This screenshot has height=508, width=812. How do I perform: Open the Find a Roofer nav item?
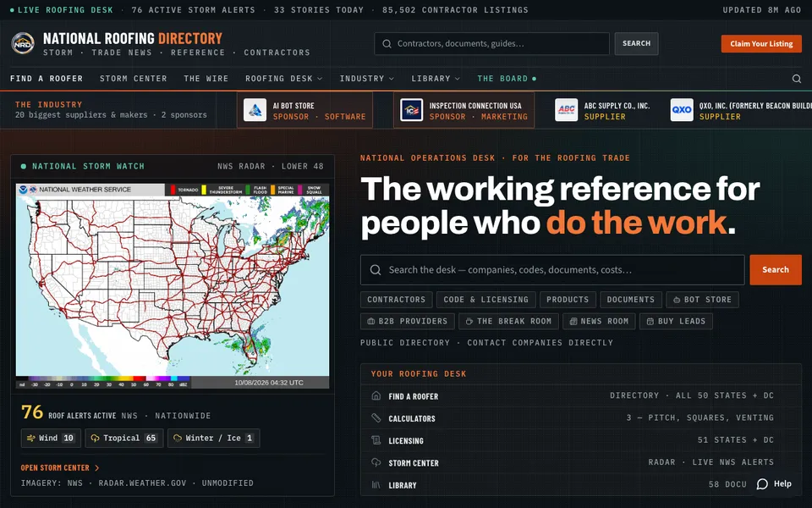46,79
